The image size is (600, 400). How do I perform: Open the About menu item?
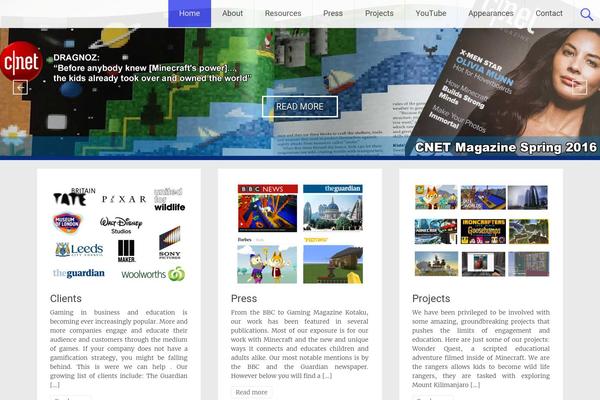click(x=232, y=13)
